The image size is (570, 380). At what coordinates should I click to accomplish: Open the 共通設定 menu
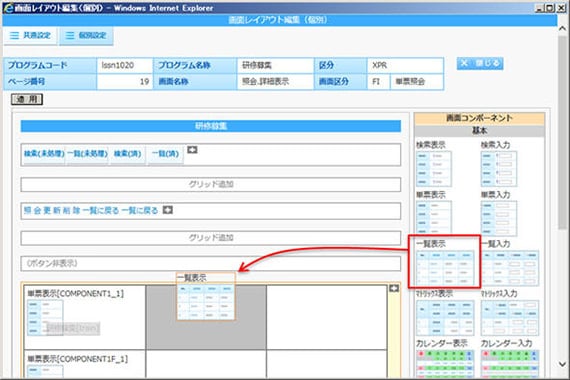coord(30,36)
